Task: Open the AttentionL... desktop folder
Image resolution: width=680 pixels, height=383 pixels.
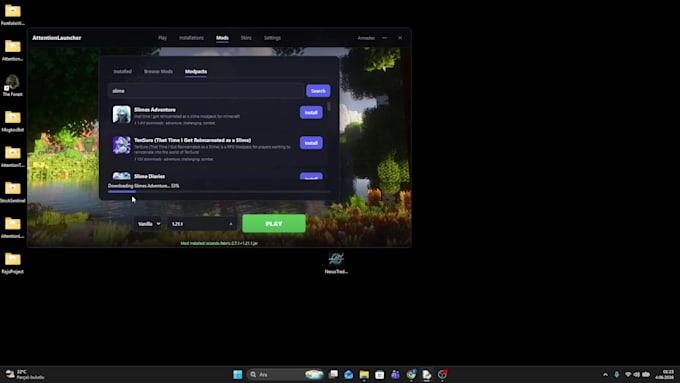Action: point(13,227)
